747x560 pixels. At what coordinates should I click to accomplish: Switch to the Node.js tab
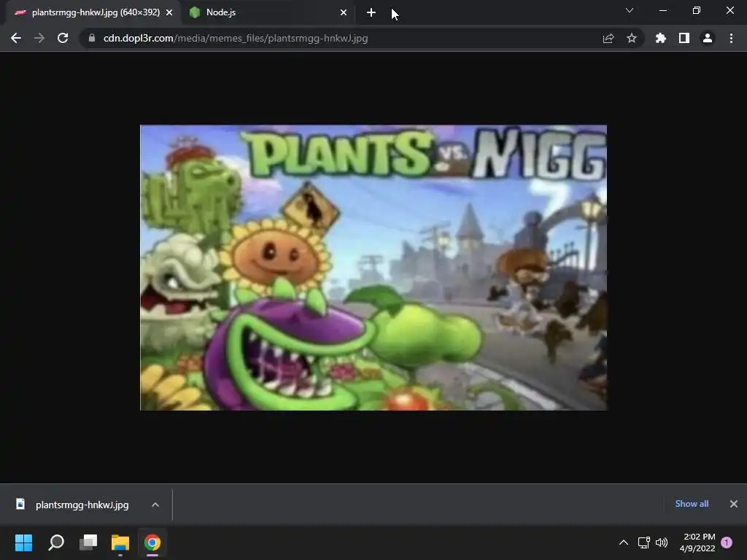[x=269, y=13]
